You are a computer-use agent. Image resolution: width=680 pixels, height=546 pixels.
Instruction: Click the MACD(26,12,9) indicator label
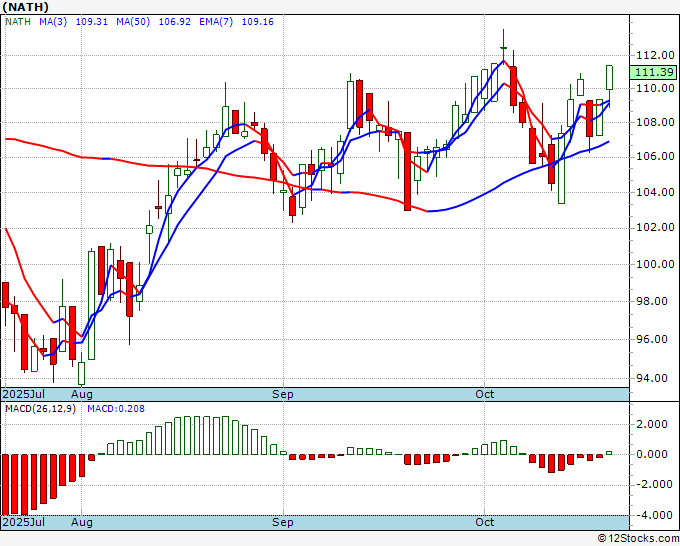pyautogui.click(x=40, y=409)
